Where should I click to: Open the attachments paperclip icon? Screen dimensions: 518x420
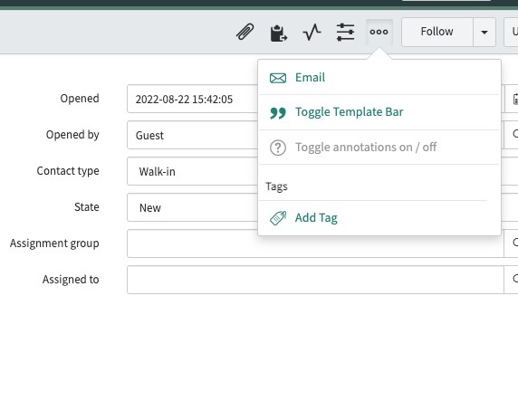pos(245,32)
